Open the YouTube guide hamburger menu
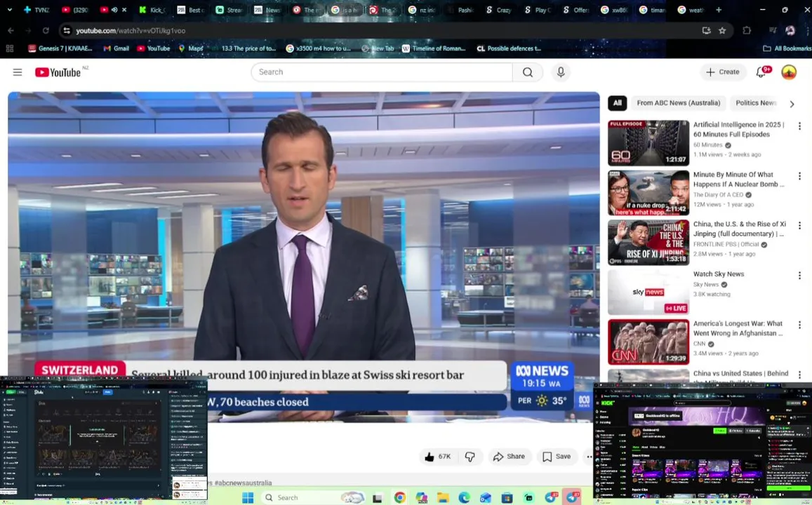This screenshot has height=505, width=812. pyautogui.click(x=18, y=72)
